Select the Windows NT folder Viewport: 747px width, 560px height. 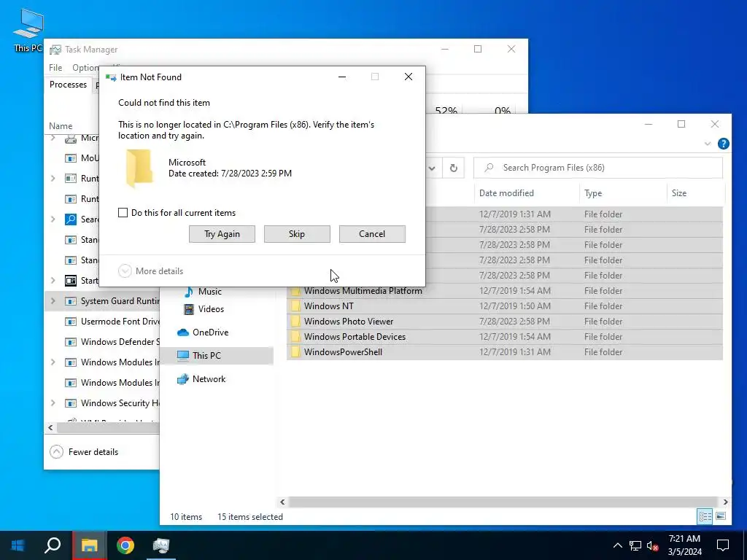point(505,306)
